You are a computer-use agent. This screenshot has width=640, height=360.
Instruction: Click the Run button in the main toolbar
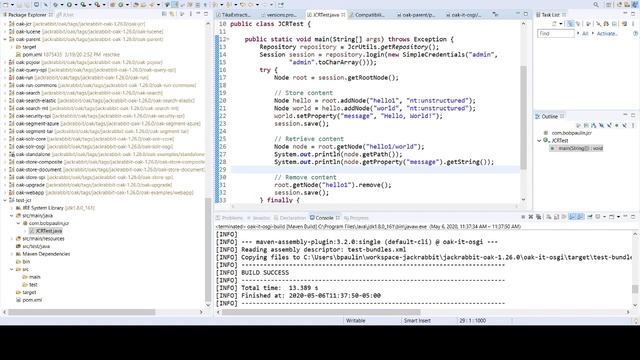pyautogui.click(x=69, y=4)
